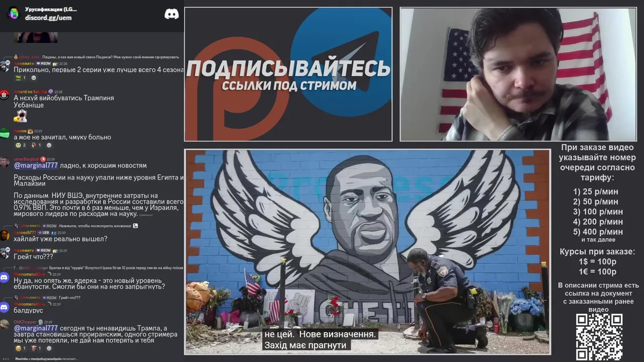Click the second reaction under OldChopper's message
The height and width of the screenshot is (362, 644).
[x=36, y=348]
